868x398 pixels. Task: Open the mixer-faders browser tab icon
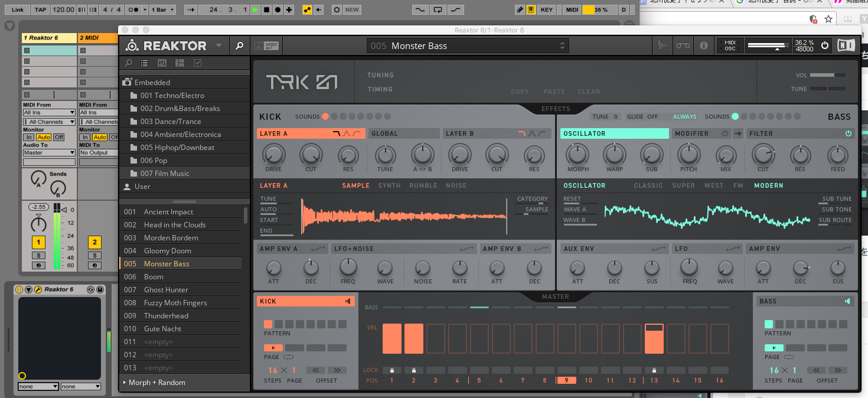(162, 63)
